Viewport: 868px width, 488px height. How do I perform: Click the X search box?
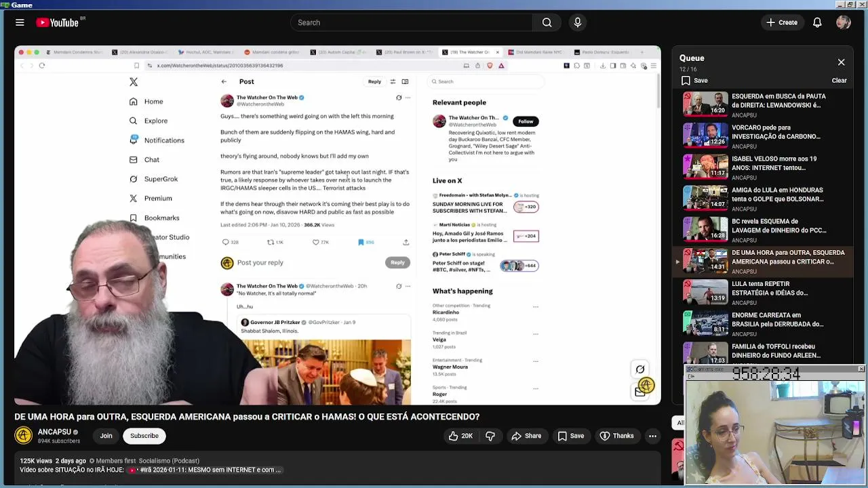[486, 81]
